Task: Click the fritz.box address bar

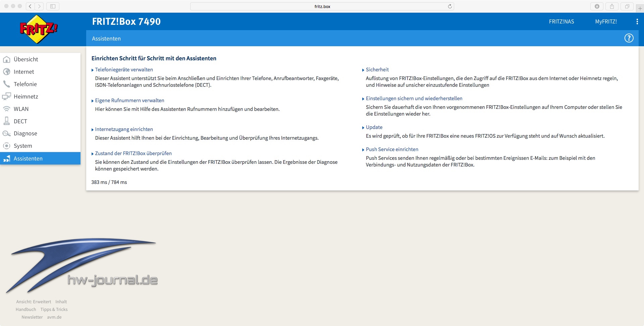Action: coord(322,6)
